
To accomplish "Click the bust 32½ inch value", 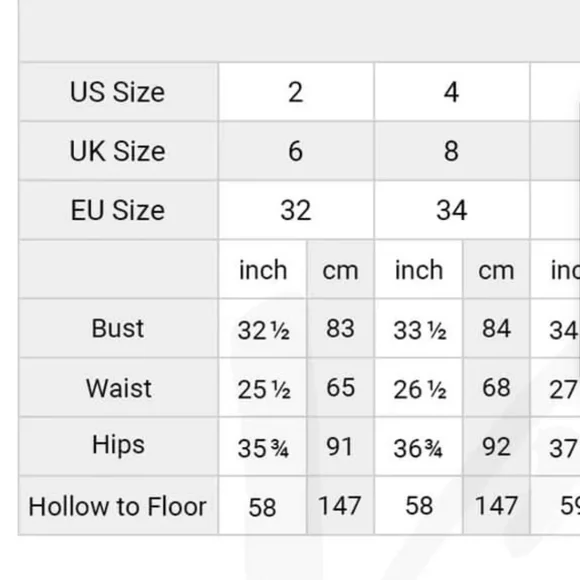I will pos(263,328).
